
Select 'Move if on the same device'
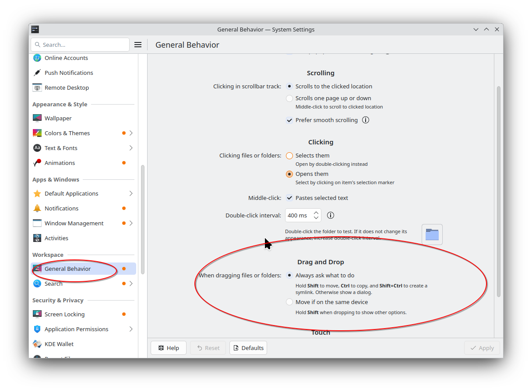point(289,302)
